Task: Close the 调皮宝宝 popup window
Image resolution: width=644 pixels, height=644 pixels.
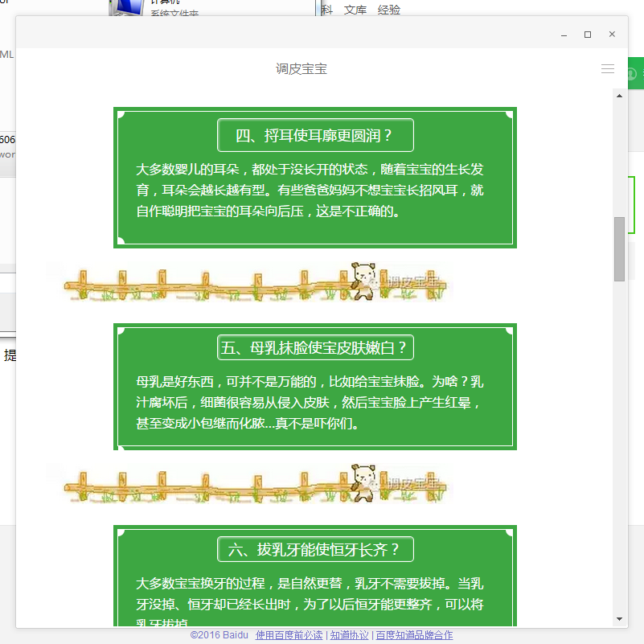Action: point(612,35)
